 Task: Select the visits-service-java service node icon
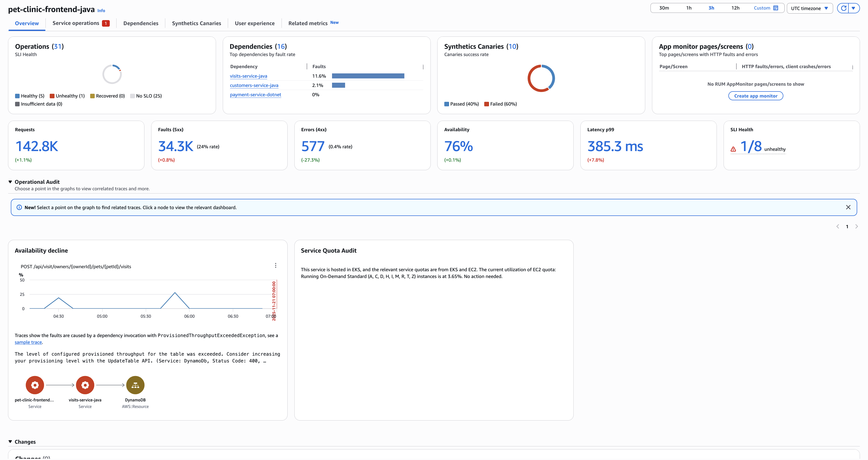click(x=85, y=385)
